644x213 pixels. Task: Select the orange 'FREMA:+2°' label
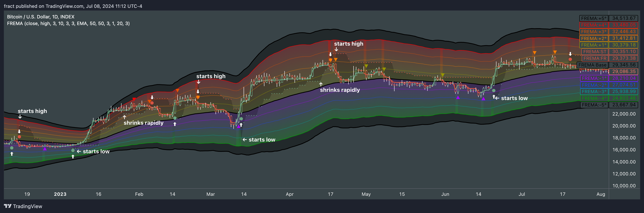[x=594, y=38]
